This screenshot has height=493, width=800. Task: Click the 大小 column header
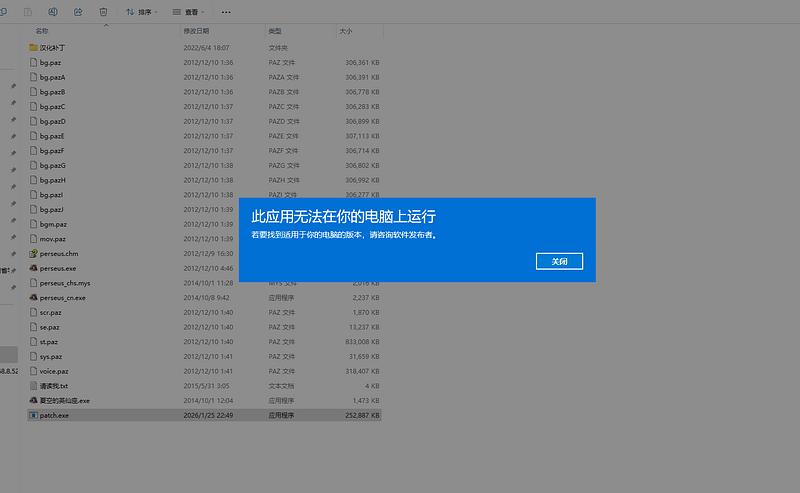pos(346,31)
